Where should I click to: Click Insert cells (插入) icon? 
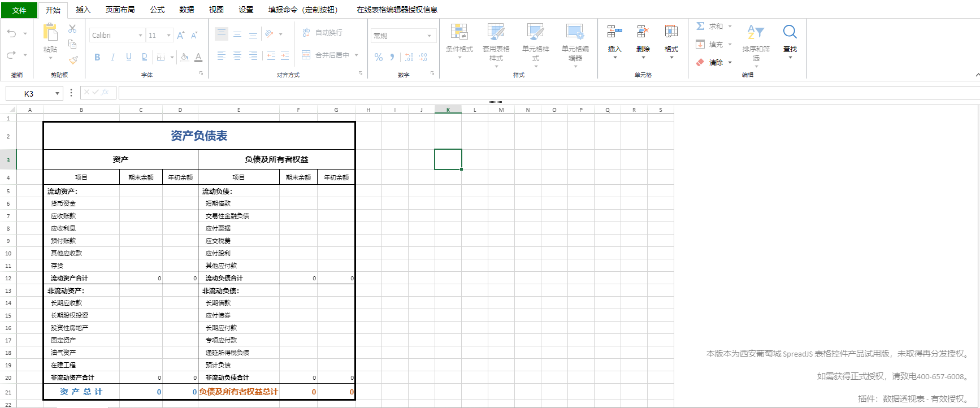tap(614, 32)
